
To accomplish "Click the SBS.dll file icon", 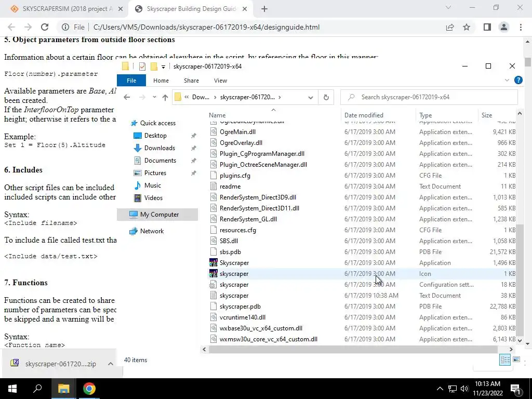I will point(214,241).
